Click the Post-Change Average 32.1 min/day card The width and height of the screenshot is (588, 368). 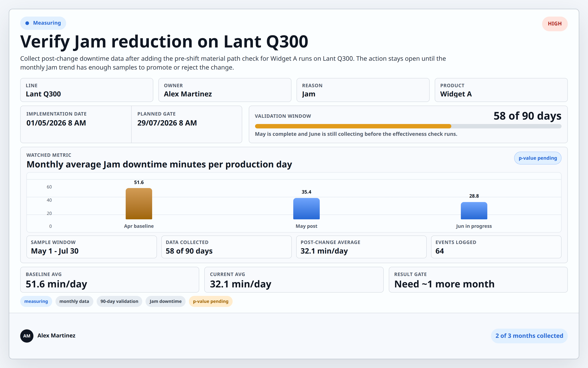click(361, 247)
